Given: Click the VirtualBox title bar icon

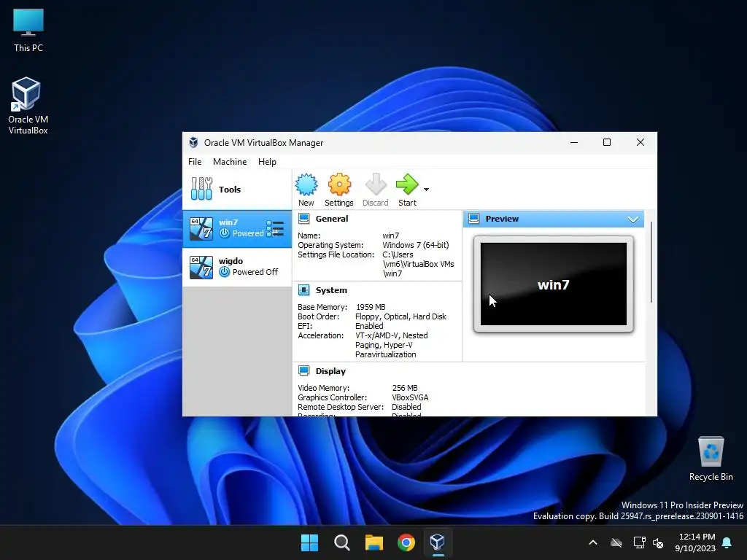Looking at the screenshot, I should 193,142.
